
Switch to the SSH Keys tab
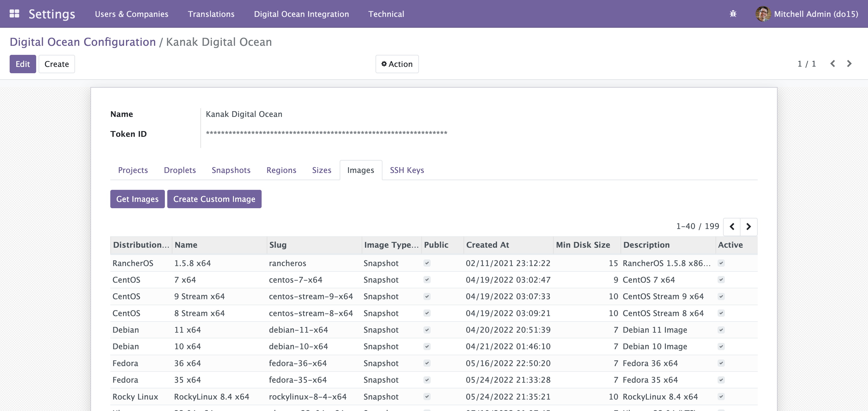[x=407, y=170]
